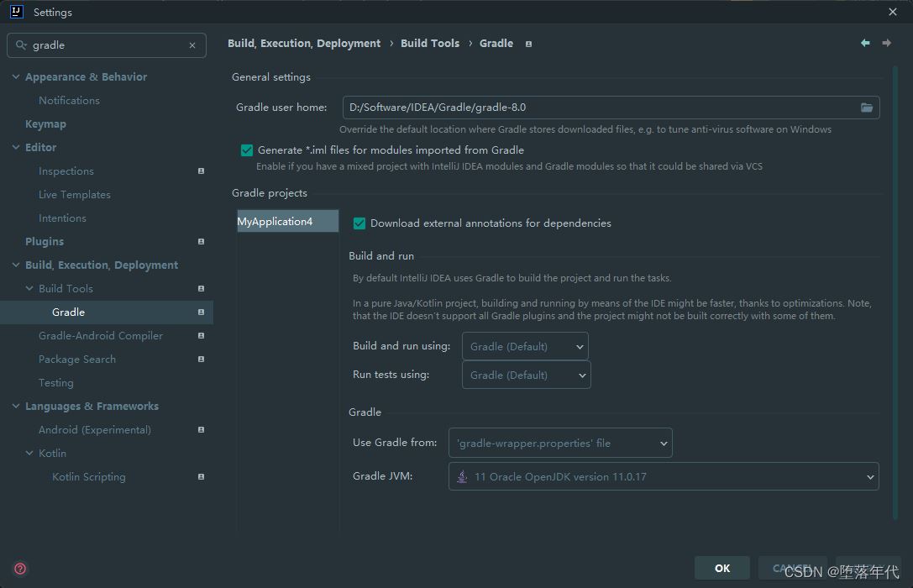The height and width of the screenshot is (588, 913).
Task: Click the settings panel vertical scrollbar
Action: tap(895, 291)
